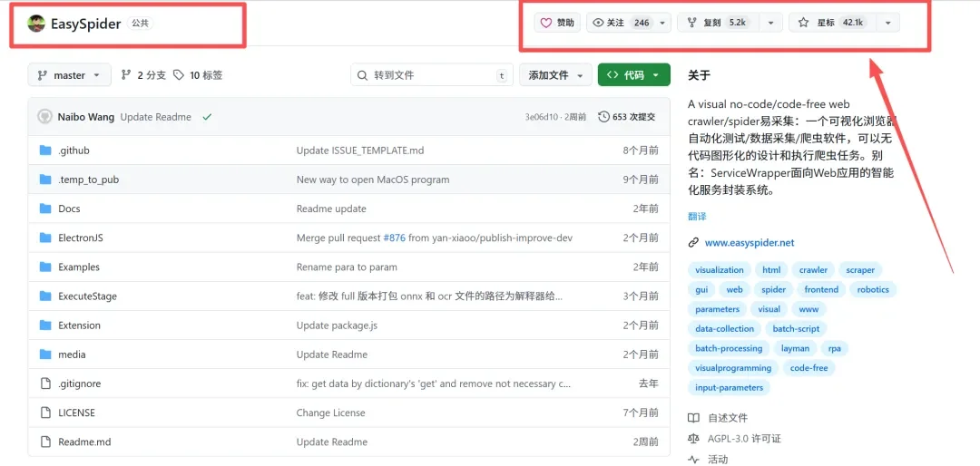Click the eye Watch (关注) button
The image size is (980, 466).
point(620,23)
